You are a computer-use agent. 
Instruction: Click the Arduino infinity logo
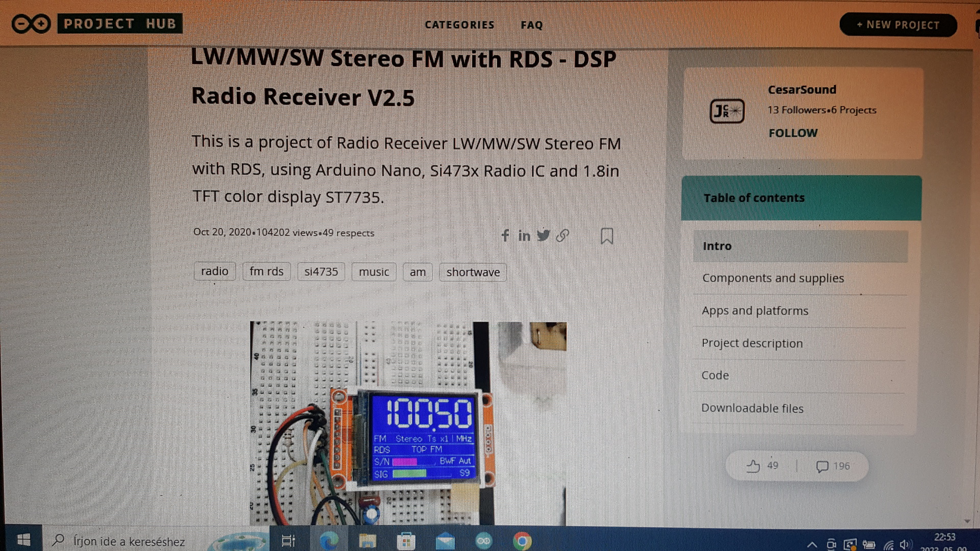(x=31, y=24)
